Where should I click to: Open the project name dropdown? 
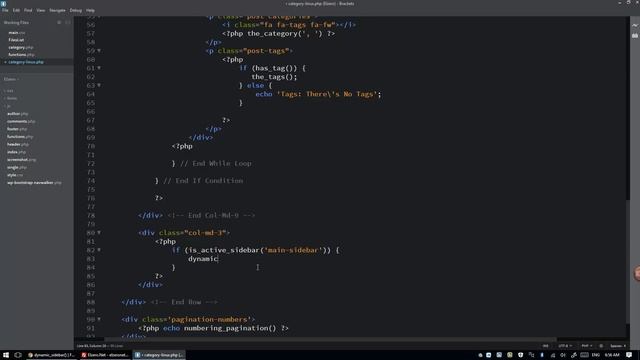pos(11,79)
